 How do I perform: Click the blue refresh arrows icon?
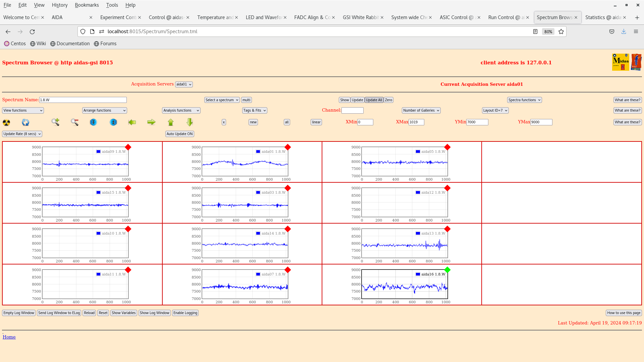25,122
